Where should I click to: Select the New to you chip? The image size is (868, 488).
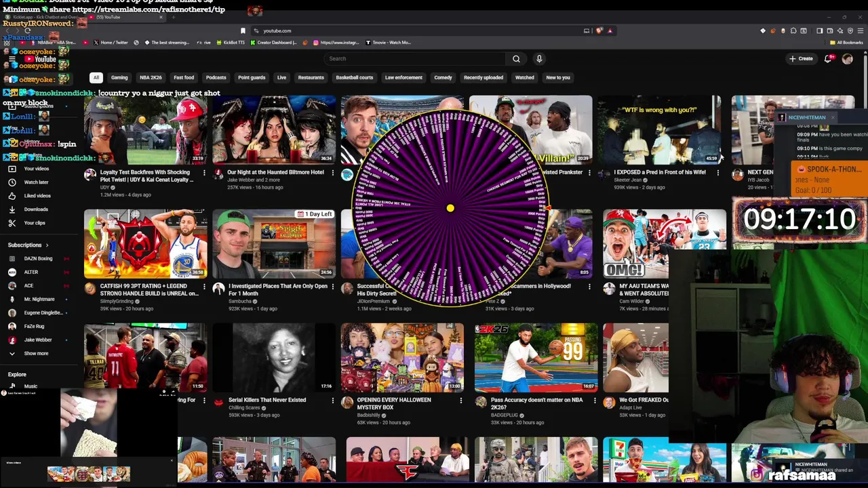(x=558, y=77)
